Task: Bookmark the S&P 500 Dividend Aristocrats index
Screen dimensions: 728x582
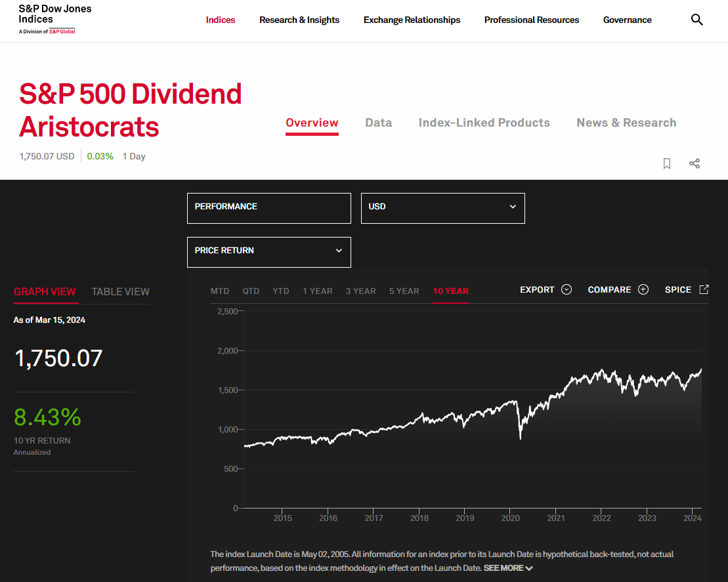Action: click(x=667, y=163)
